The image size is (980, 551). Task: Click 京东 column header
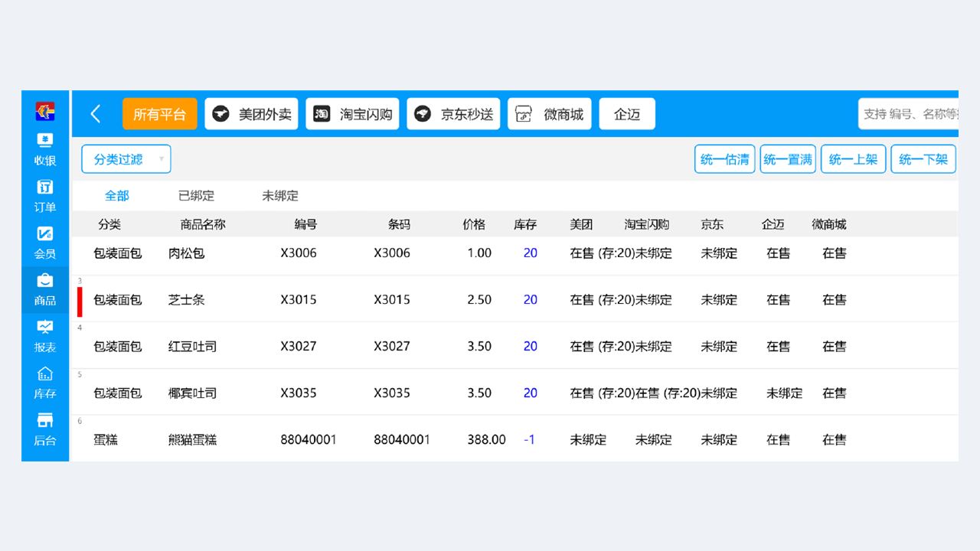coord(712,225)
